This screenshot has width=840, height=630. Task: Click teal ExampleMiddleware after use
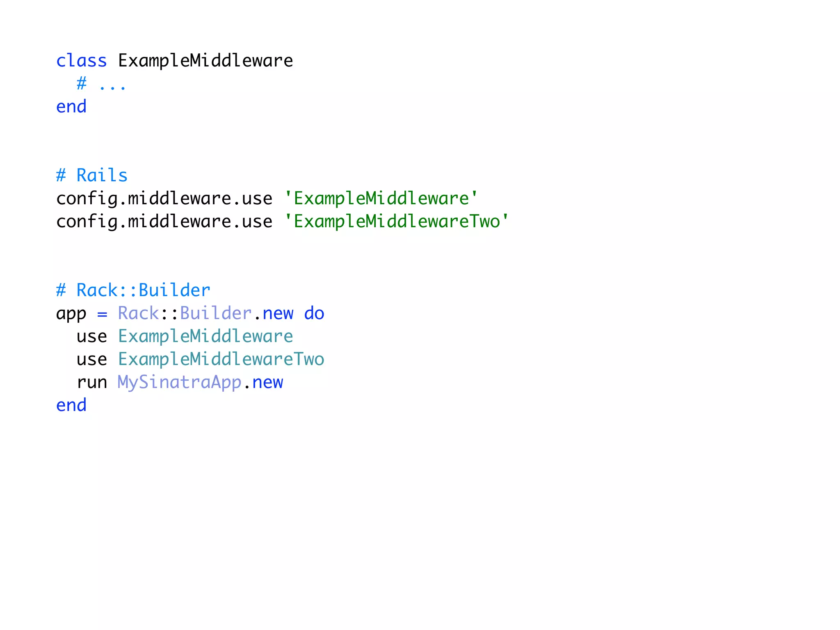pos(205,336)
